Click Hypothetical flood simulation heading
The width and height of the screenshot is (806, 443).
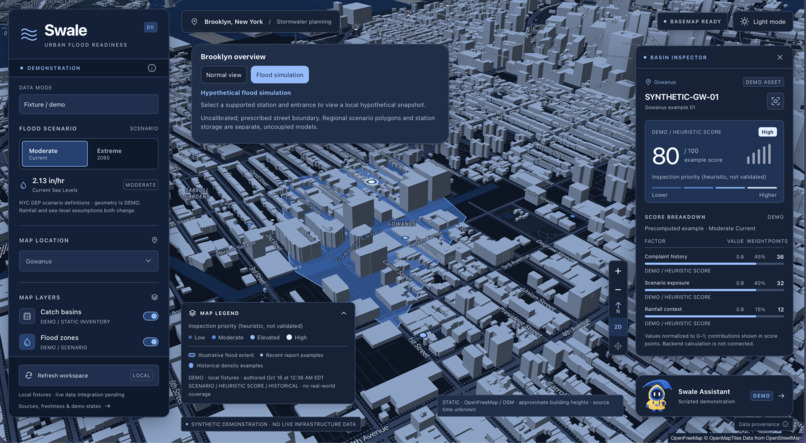tap(246, 93)
